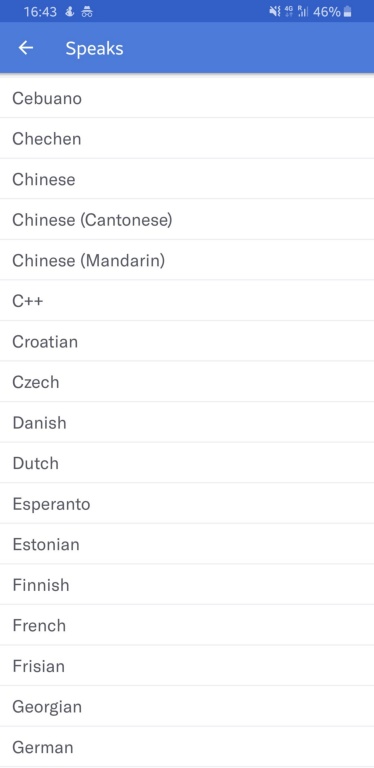Select plain Chinese option

187,179
